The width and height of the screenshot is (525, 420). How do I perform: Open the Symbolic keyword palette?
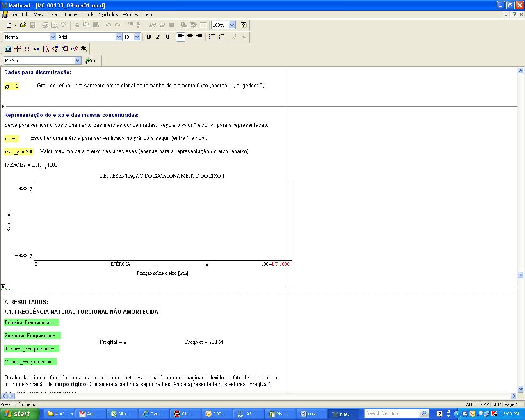[x=84, y=49]
